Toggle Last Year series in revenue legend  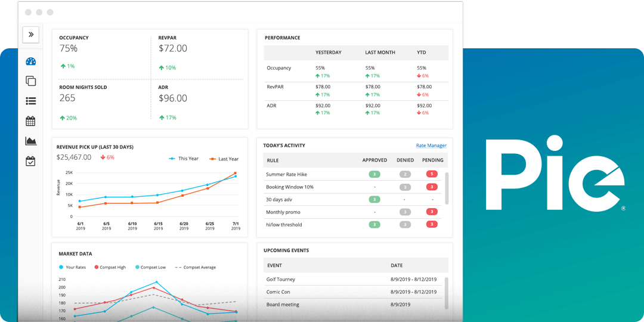click(x=224, y=159)
